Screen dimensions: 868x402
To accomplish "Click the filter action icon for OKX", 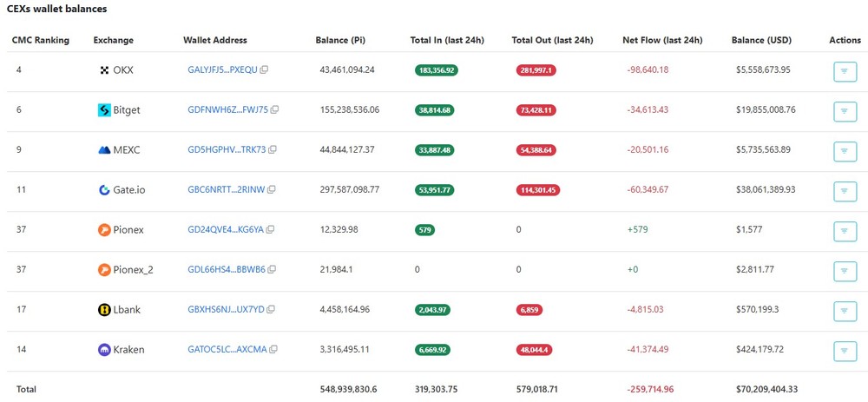I will coord(845,71).
